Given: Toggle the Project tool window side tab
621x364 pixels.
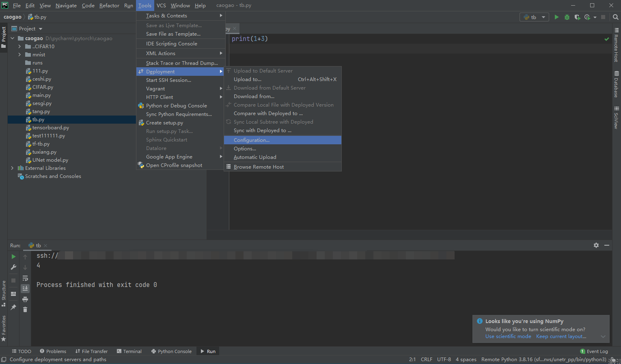Looking at the screenshot, I should pos(4,37).
